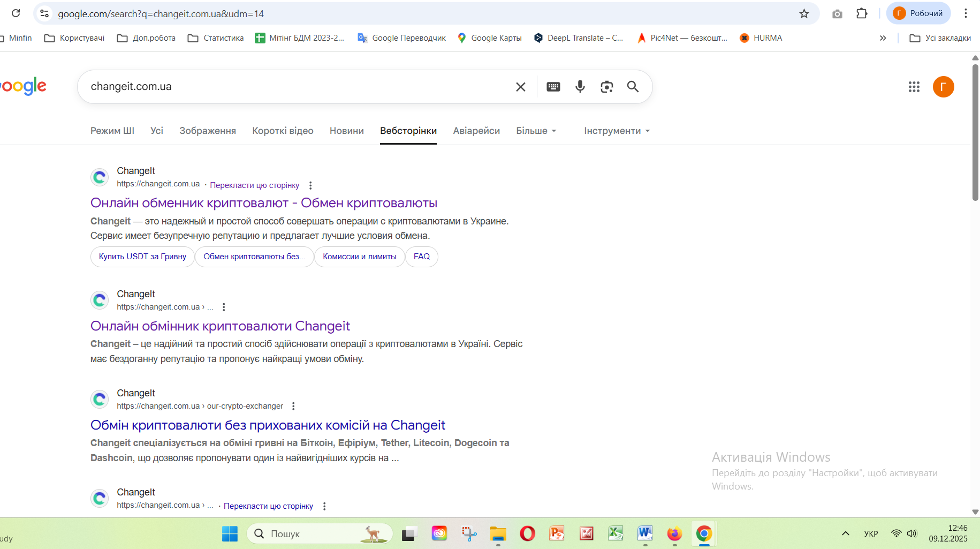Click the Обмен криптовалюты без chip
This screenshot has width=980, height=549.
[254, 257]
